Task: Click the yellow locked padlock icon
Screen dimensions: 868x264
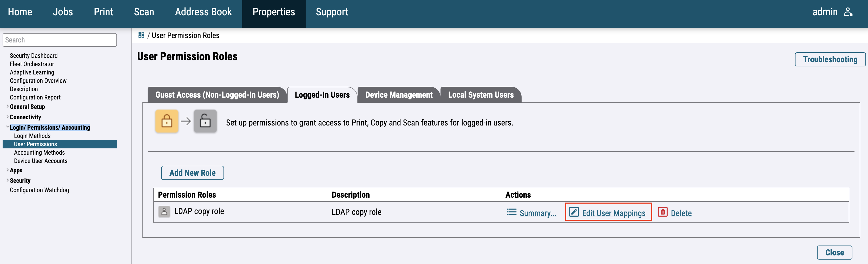Action: [167, 121]
